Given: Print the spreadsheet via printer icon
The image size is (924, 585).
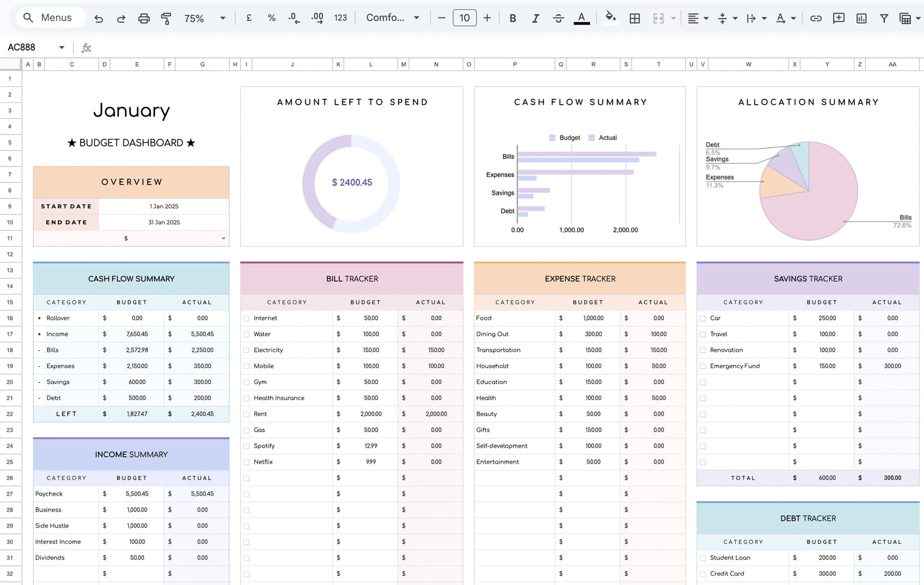Looking at the screenshot, I should (x=144, y=18).
